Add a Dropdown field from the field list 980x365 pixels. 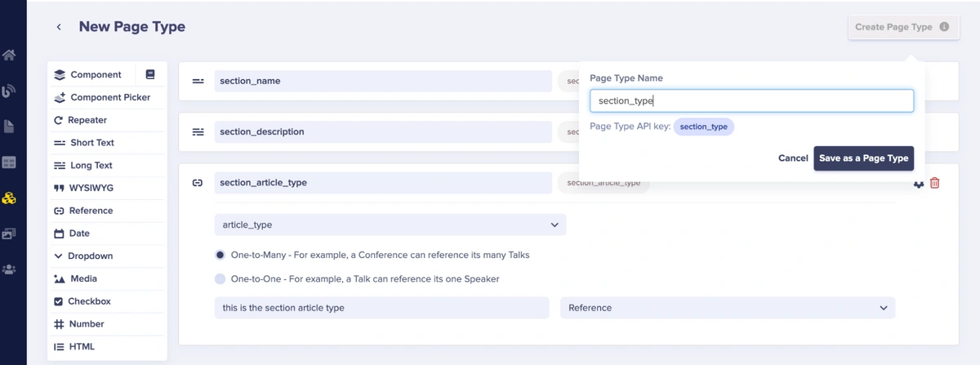click(x=90, y=256)
